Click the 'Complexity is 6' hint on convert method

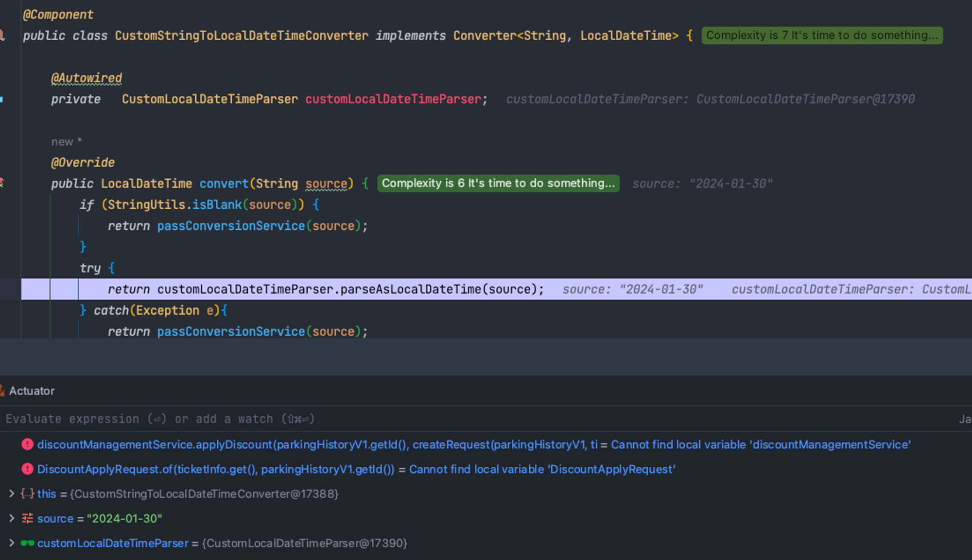(498, 183)
